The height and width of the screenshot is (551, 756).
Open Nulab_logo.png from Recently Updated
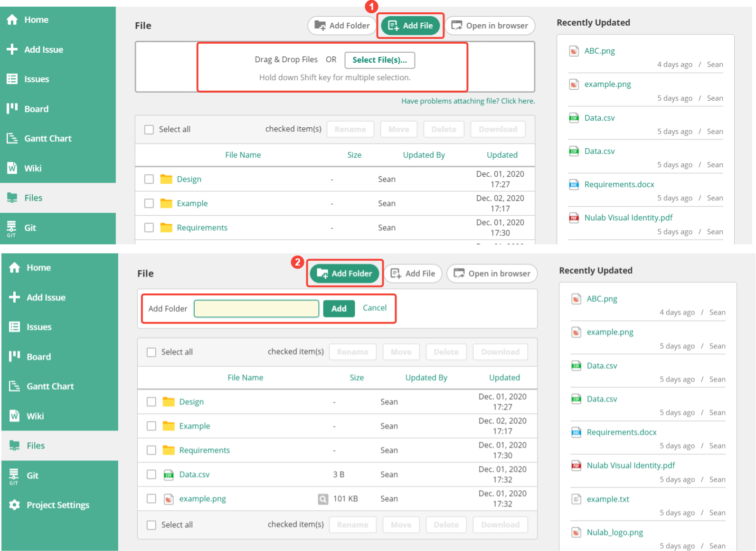pyautogui.click(x=614, y=532)
